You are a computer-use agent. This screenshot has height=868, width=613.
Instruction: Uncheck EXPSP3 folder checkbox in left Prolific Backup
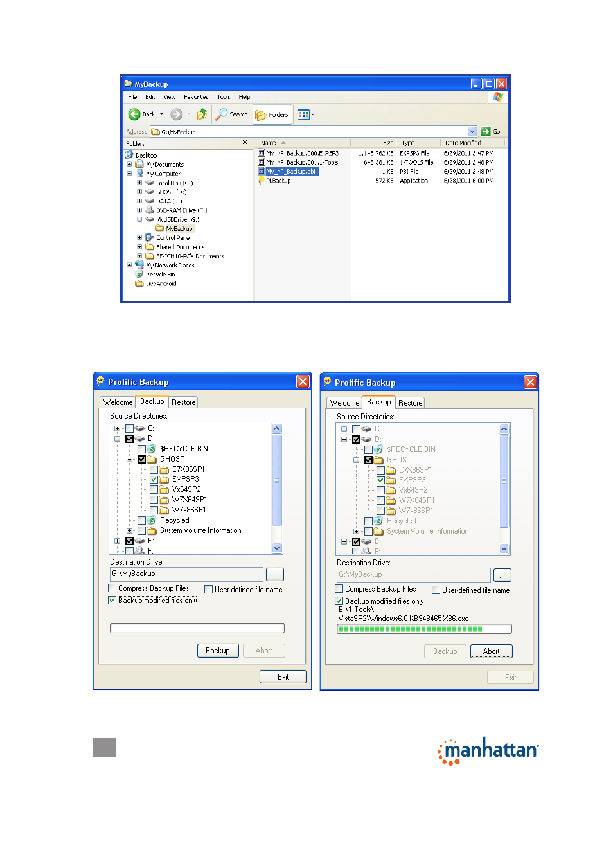[154, 479]
